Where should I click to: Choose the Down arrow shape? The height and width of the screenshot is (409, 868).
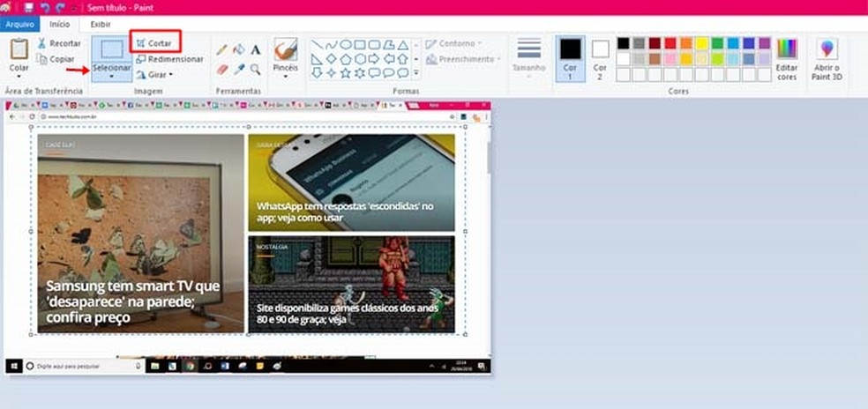tap(317, 73)
